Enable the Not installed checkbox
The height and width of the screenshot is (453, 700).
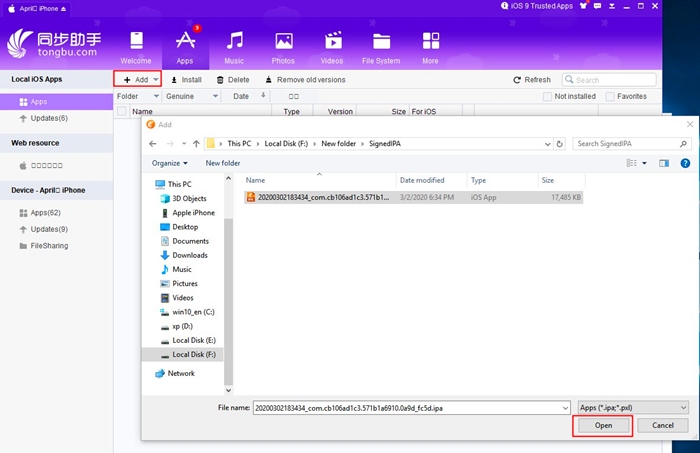pos(547,96)
